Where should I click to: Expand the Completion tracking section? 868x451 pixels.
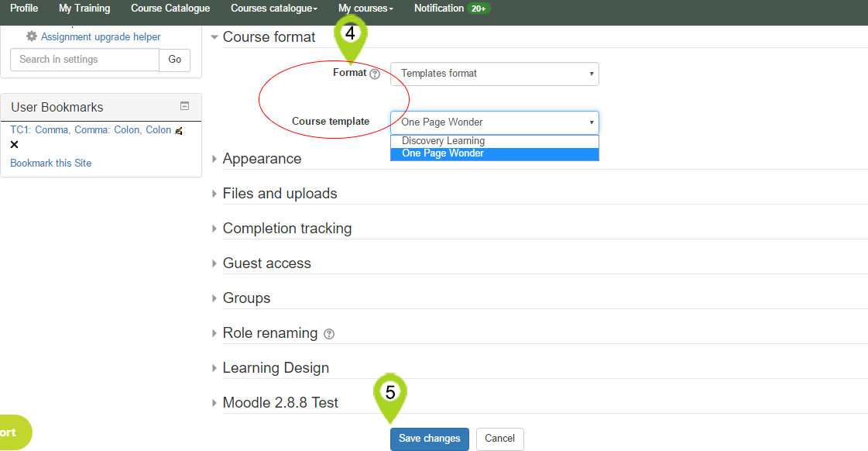pyautogui.click(x=286, y=229)
